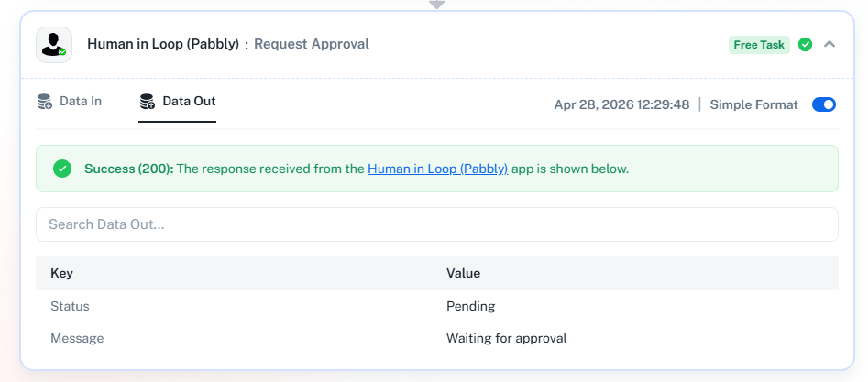The width and height of the screenshot is (868, 382).
Task: Click the Apr 28, 2026 timestamp
Action: click(x=621, y=104)
